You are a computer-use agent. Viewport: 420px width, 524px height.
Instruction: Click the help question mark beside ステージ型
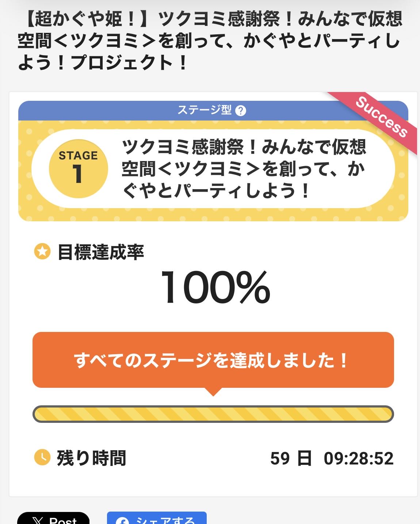click(x=241, y=111)
